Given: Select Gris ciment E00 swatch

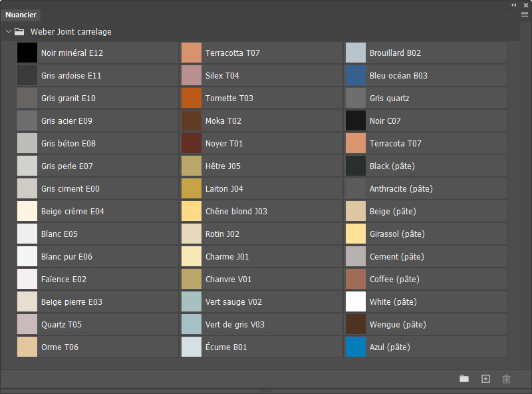Looking at the screenshot, I should coord(27,188).
